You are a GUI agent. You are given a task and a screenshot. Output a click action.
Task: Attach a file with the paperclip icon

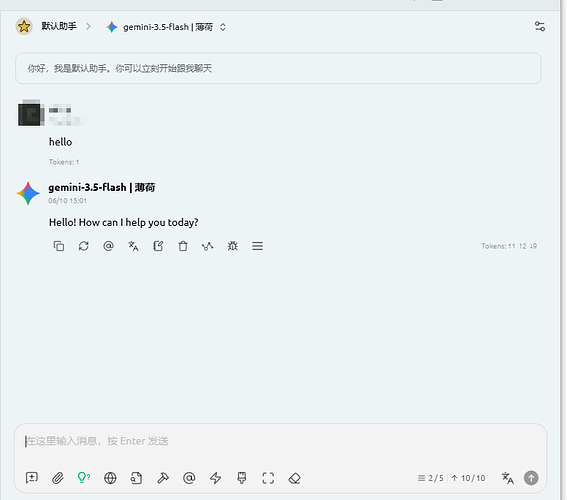(58, 478)
